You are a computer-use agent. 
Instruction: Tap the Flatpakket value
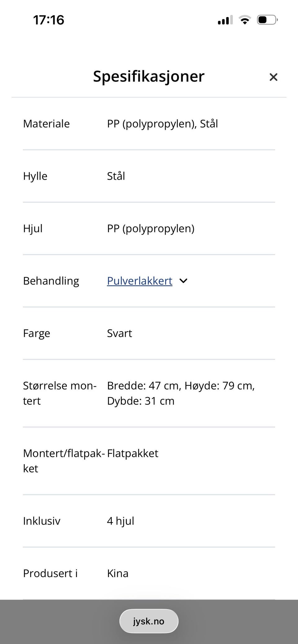[133, 453]
